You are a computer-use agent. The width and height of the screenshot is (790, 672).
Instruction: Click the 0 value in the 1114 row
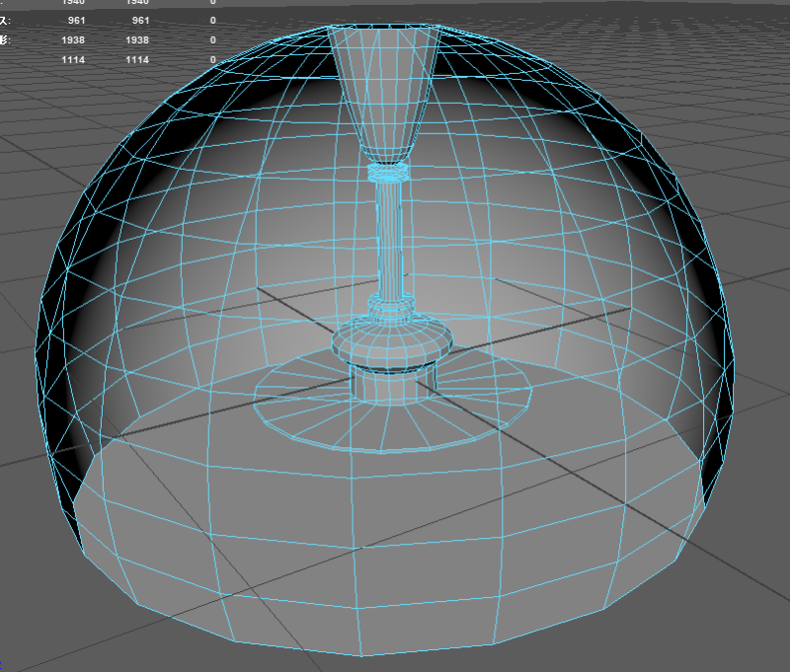[213, 60]
